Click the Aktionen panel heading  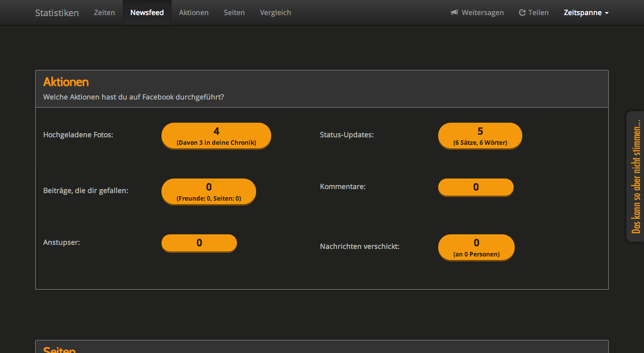[x=66, y=82]
